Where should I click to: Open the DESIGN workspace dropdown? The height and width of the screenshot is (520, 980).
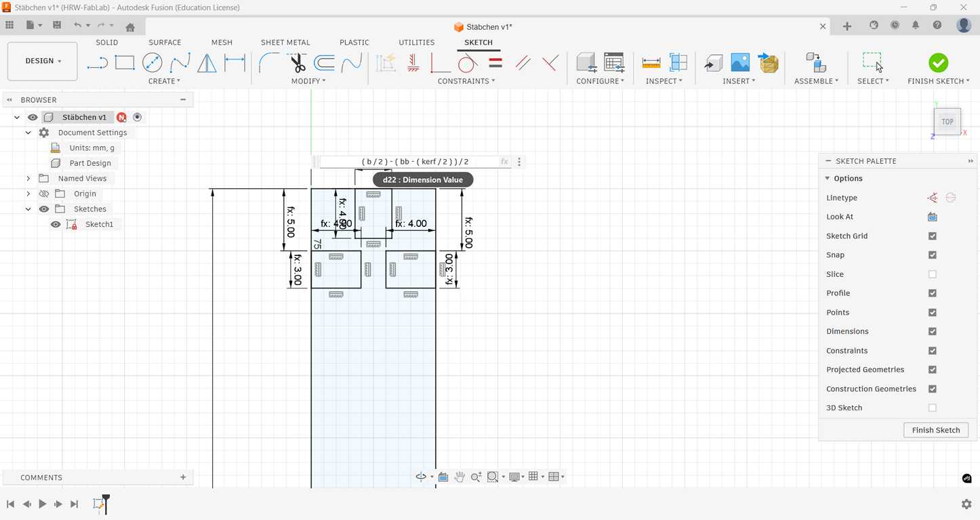[43, 61]
